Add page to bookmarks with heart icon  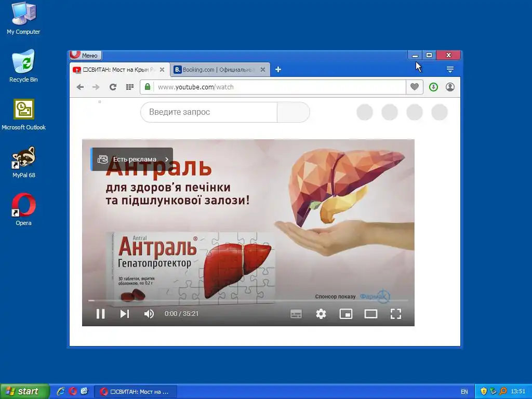[414, 87]
